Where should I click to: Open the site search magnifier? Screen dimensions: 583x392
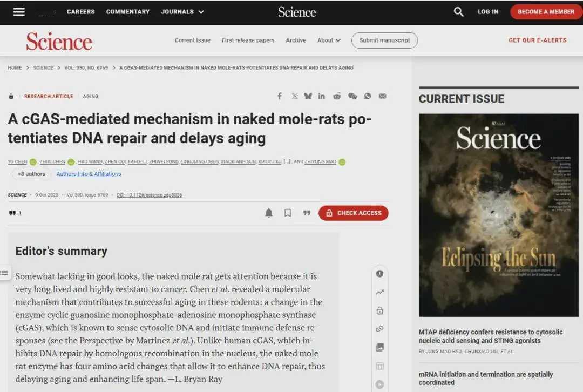point(458,12)
